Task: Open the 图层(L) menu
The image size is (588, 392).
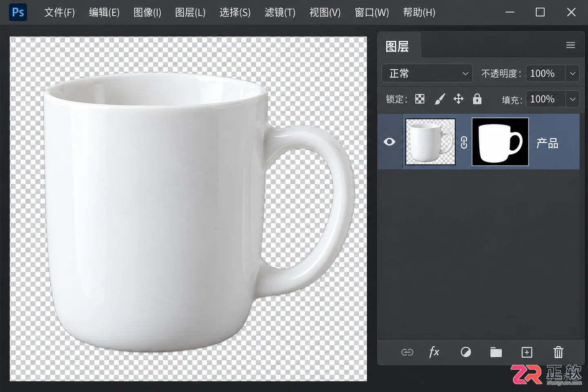Action: pos(190,13)
